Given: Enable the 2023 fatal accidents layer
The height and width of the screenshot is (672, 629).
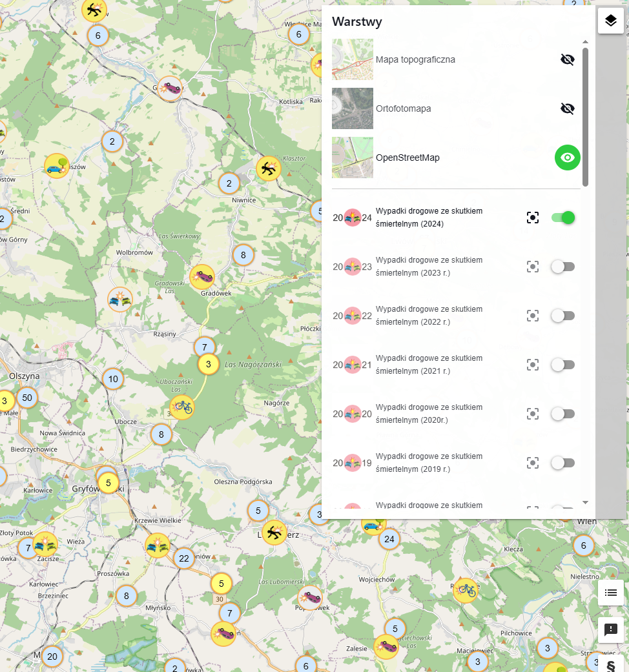Looking at the screenshot, I should click(x=563, y=267).
